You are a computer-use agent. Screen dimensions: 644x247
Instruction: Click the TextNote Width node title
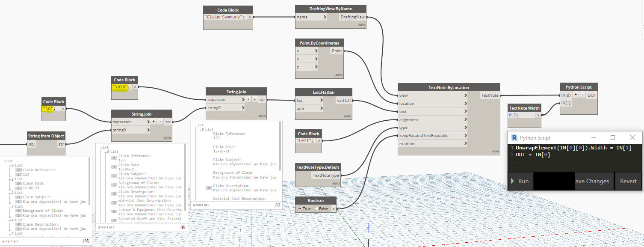524,108
